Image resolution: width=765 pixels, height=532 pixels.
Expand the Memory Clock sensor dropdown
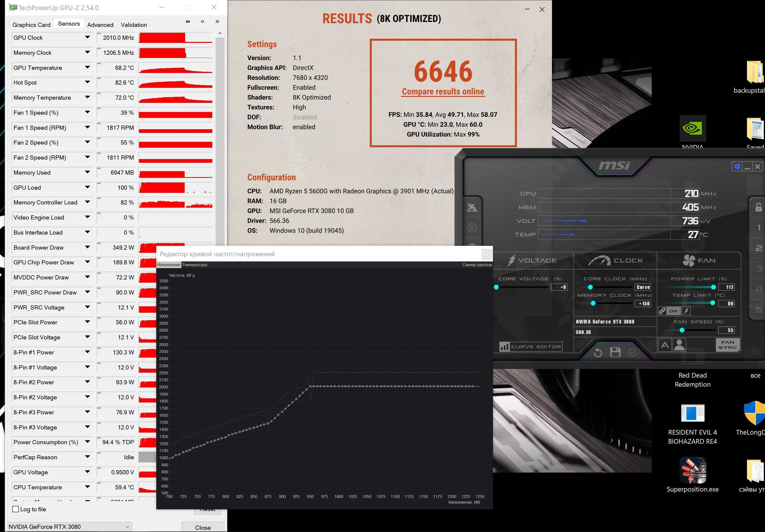87,52
